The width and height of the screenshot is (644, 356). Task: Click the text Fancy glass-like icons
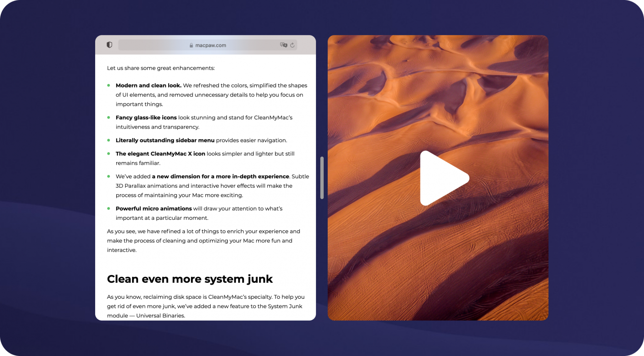pos(146,118)
